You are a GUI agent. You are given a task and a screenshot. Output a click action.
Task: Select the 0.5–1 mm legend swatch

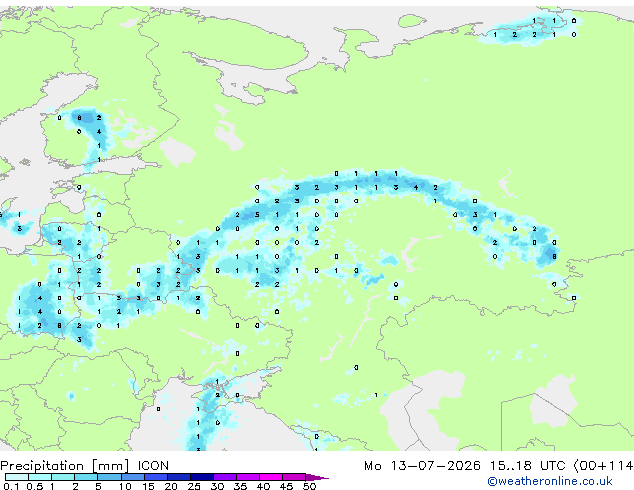point(40,477)
